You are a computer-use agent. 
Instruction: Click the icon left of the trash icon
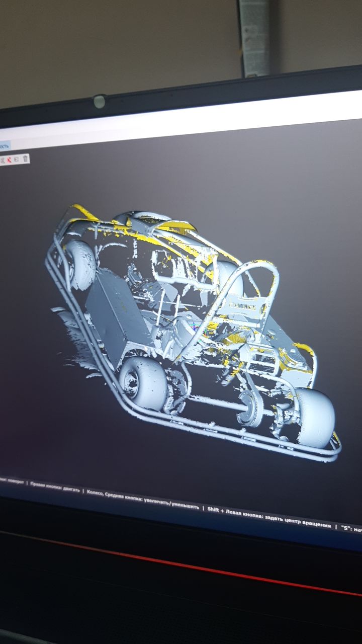pos(18,159)
